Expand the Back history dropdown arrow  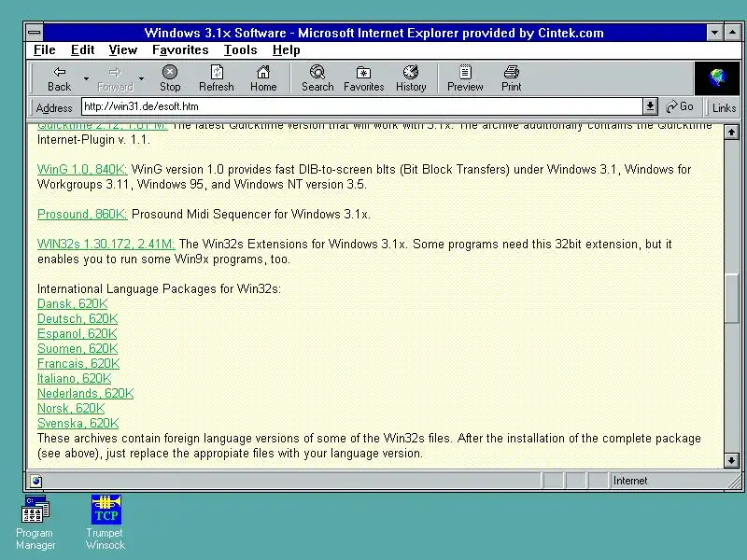86,78
